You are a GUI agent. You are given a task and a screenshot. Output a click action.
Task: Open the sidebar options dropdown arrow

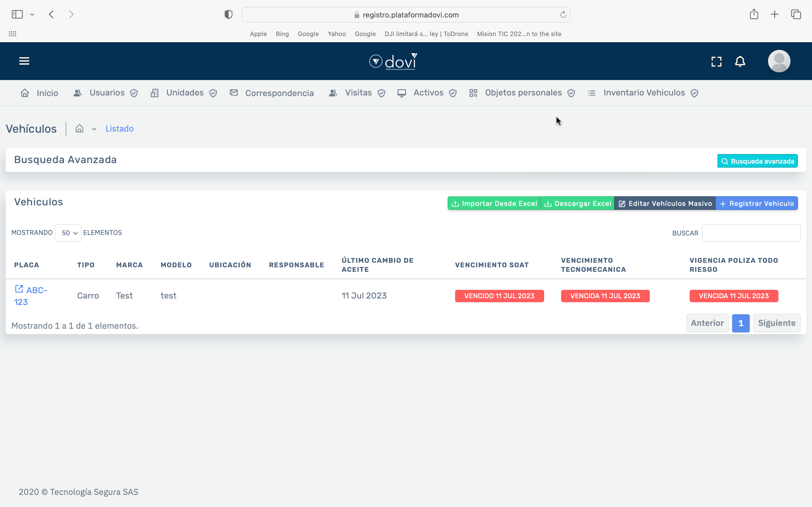32,14
